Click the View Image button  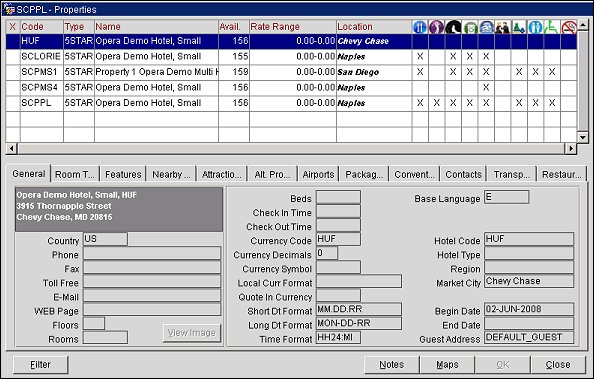[192, 333]
